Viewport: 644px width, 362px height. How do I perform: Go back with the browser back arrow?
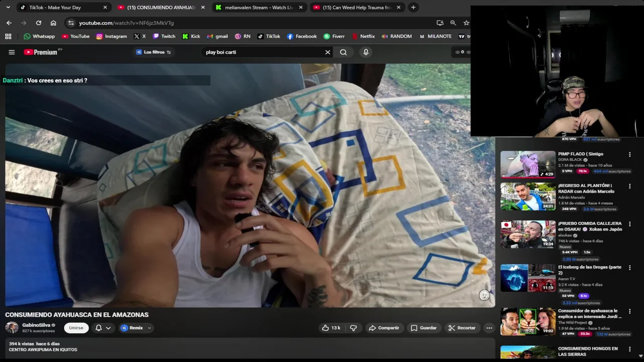click(x=9, y=23)
